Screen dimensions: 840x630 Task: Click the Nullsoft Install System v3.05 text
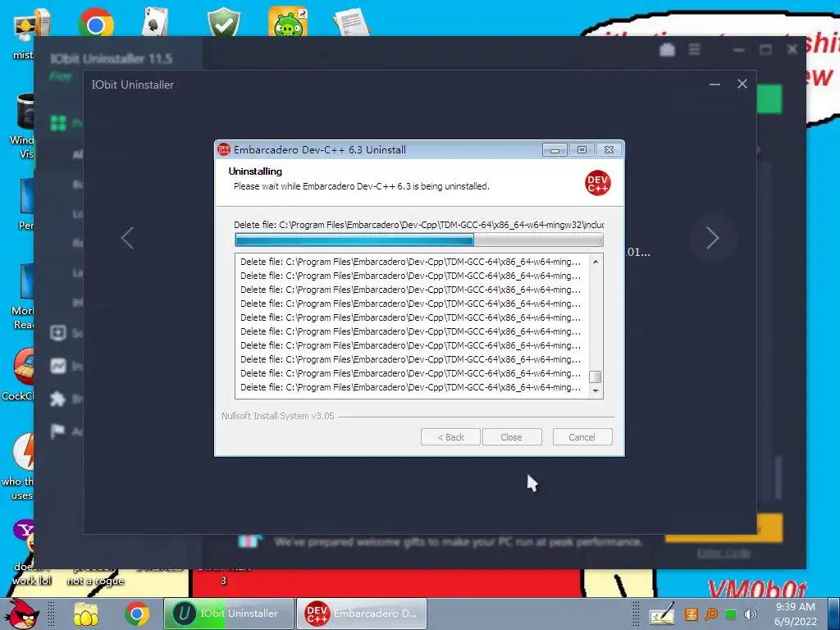click(x=277, y=416)
